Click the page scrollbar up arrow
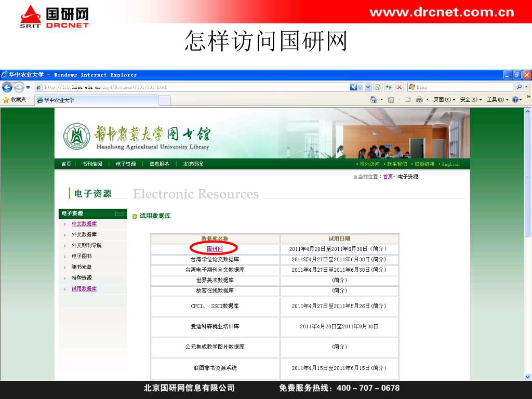532x399 pixels. tap(528, 111)
